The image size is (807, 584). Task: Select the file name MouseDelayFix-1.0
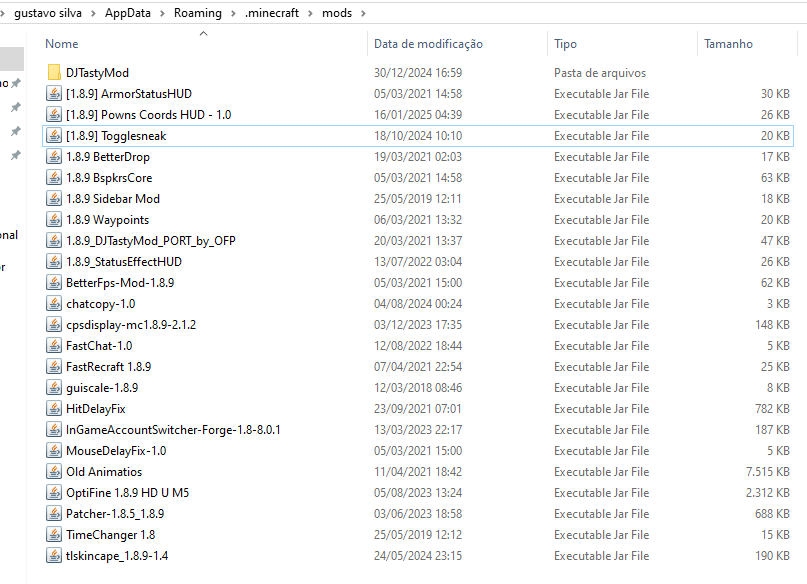click(116, 451)
